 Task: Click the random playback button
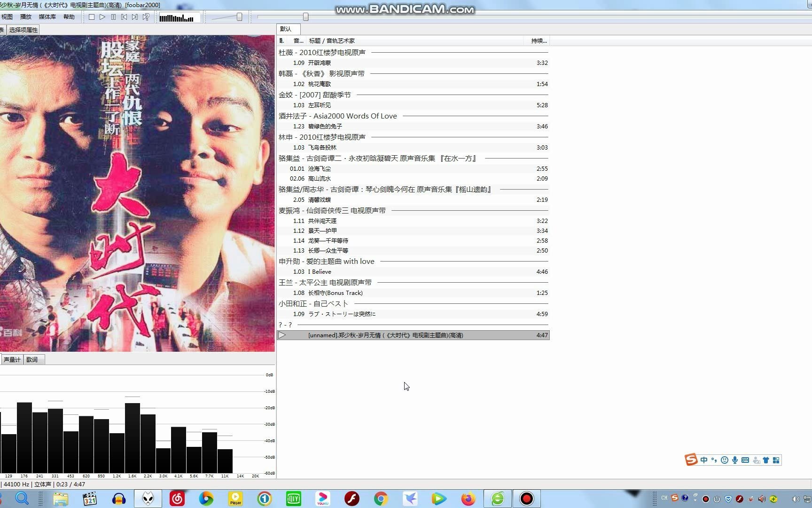point(146,17)
